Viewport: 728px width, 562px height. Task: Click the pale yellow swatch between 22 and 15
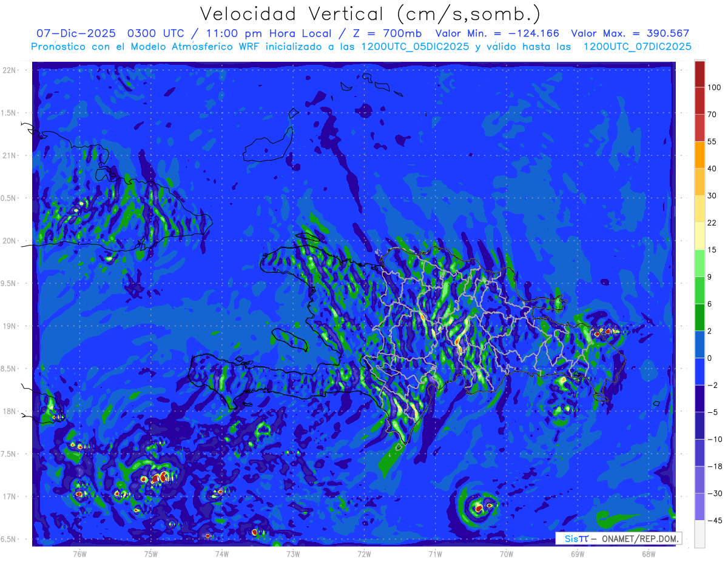pos(699,236)
